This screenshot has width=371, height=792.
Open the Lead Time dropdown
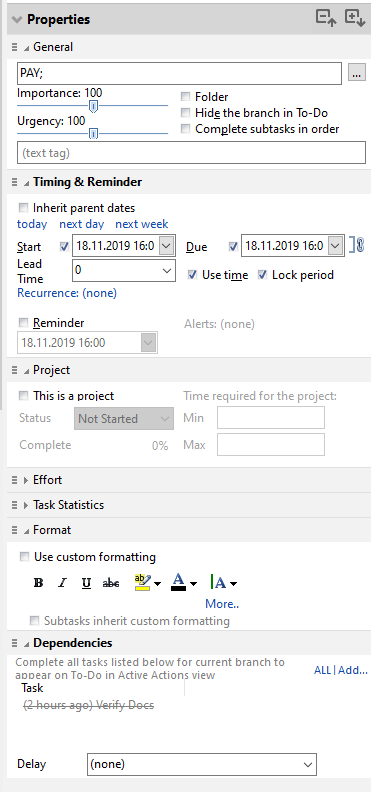124,271
